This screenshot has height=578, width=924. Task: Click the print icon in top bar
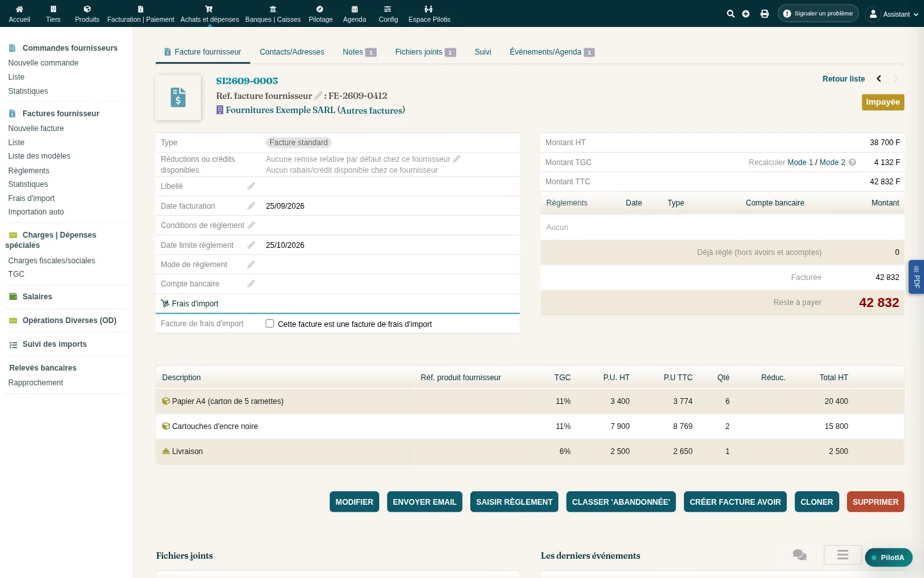[764, 13]
